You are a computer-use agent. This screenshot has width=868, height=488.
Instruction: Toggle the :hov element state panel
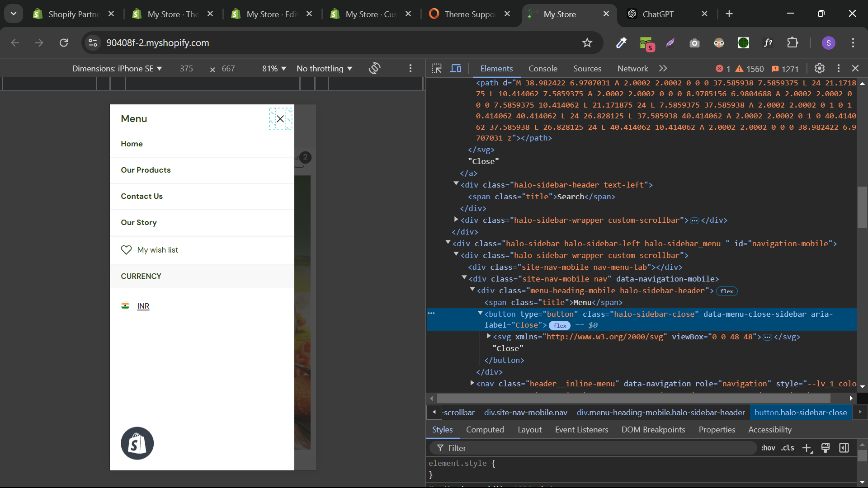[x=768, y=448]
